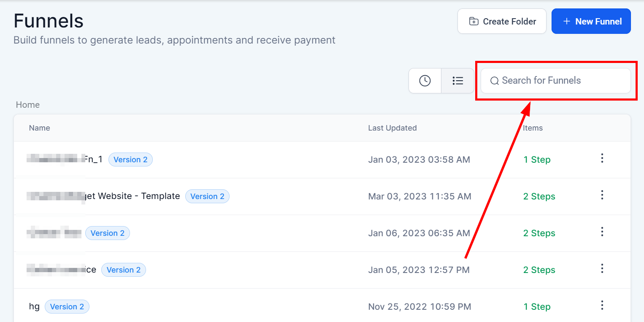Screen dimensions: 644x322
Task: Focus the Search for Funnels field
Action: pyautogui.click(x=556, y=81)
